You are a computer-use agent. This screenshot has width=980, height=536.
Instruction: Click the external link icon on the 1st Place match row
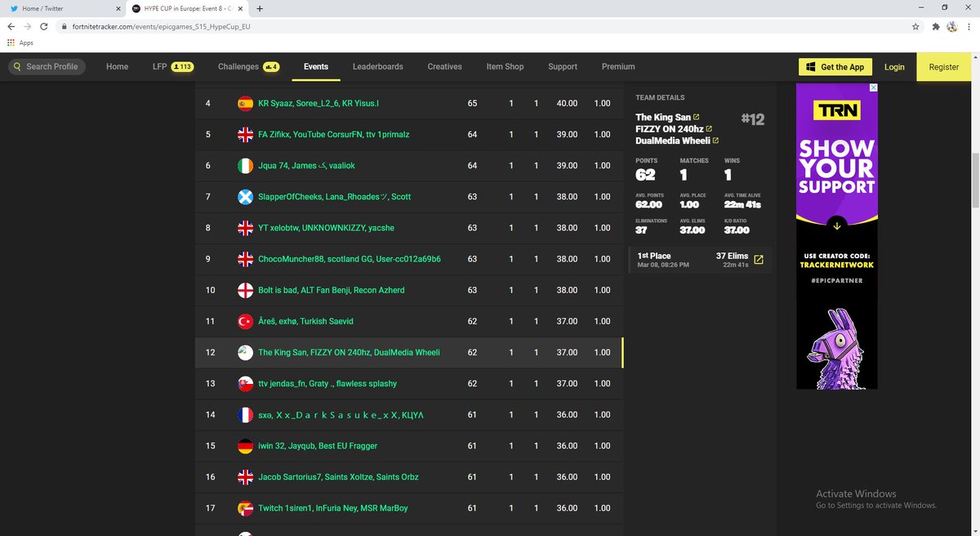click(759, 259)
